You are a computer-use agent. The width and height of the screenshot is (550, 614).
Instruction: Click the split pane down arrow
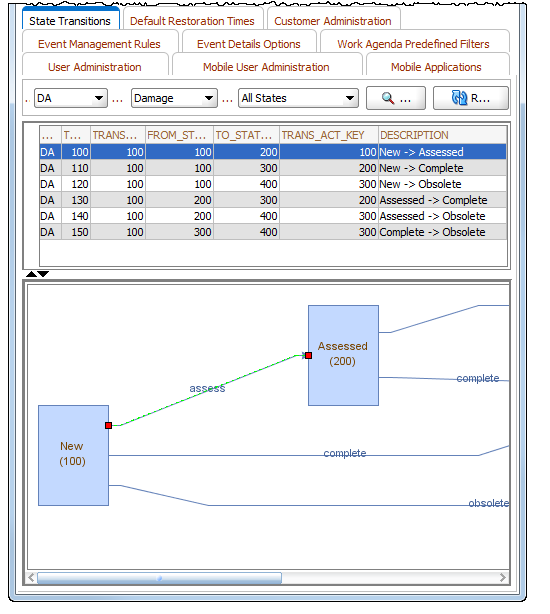click(x=43, y=274)
